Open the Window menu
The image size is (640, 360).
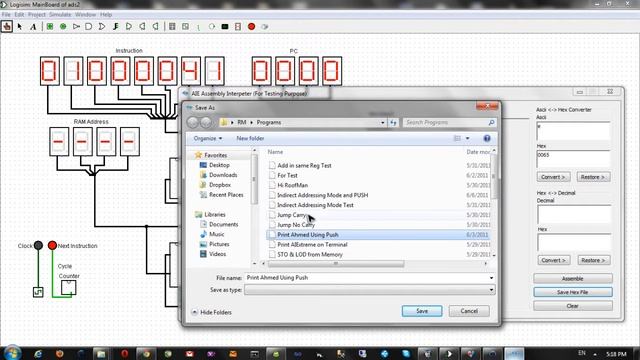[85, 15]
